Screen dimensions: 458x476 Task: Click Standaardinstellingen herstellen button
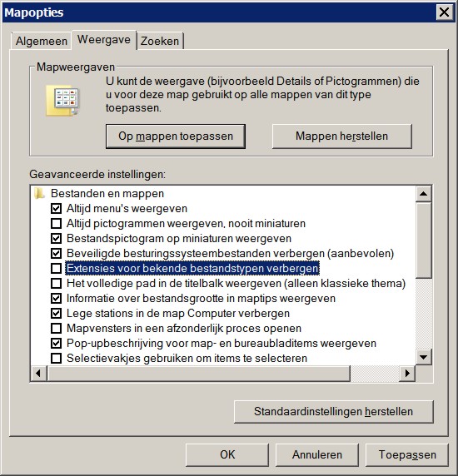click(334, 412)
